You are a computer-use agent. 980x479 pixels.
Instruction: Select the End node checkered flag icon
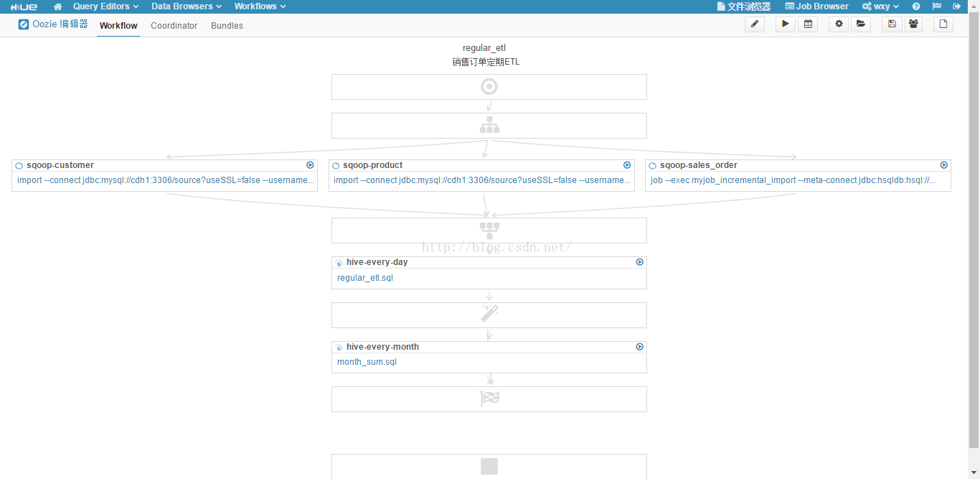click(489, 399)
